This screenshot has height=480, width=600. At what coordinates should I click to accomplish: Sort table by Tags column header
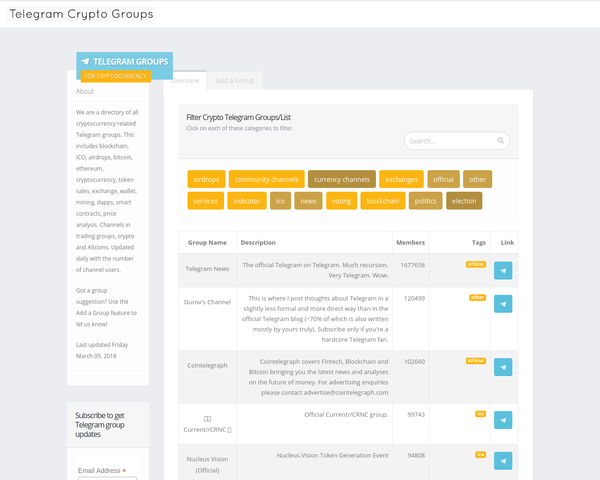tap(479, 243)
